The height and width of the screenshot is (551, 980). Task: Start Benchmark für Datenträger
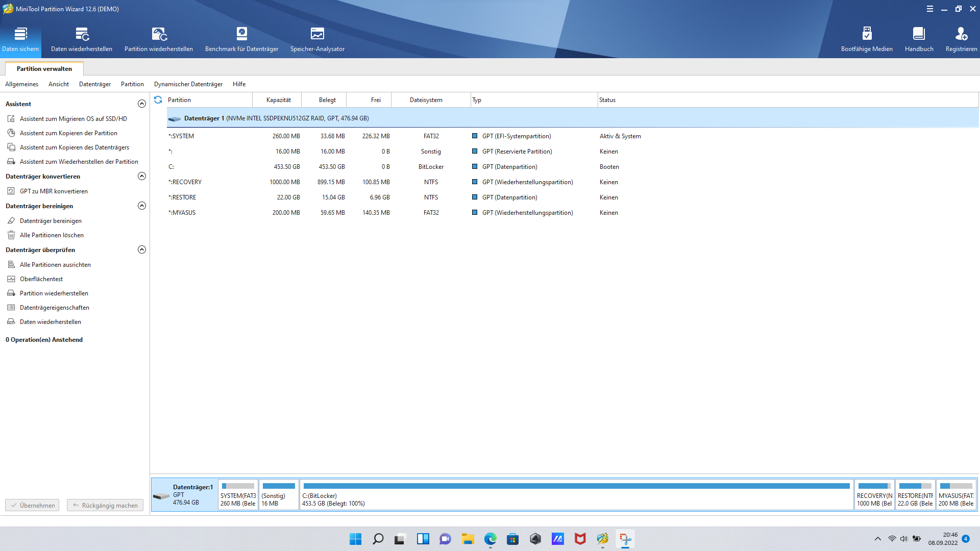click(241, 39)
